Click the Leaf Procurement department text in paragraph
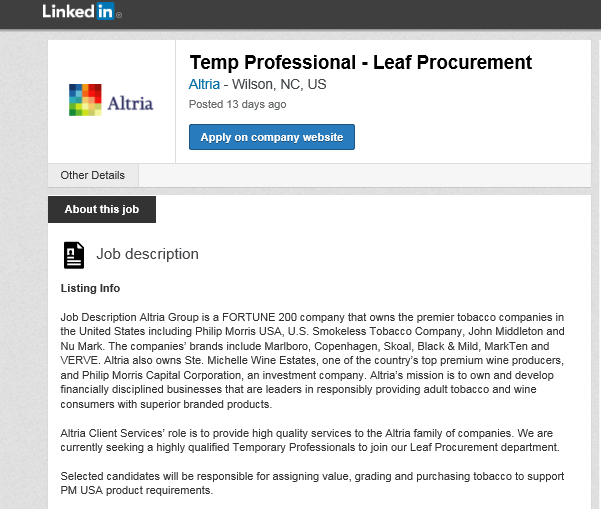601x509 pixels. pyautogui.click(x=482, y=447)
